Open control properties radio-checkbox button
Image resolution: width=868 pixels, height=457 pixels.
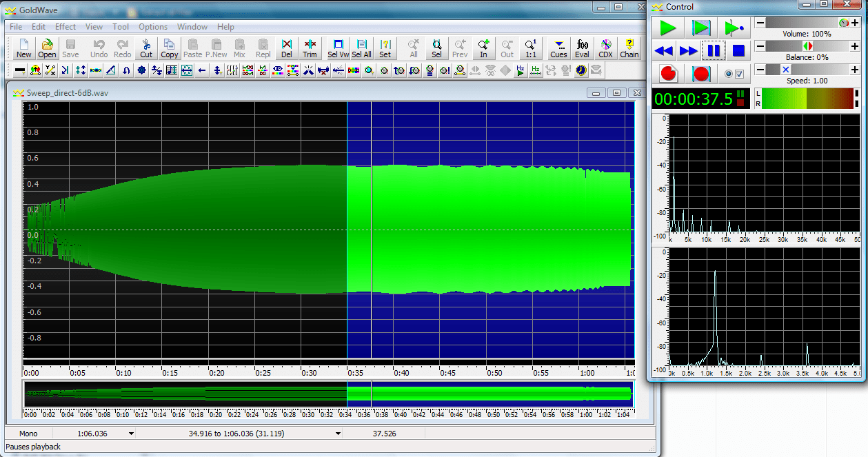pos(733,74)
